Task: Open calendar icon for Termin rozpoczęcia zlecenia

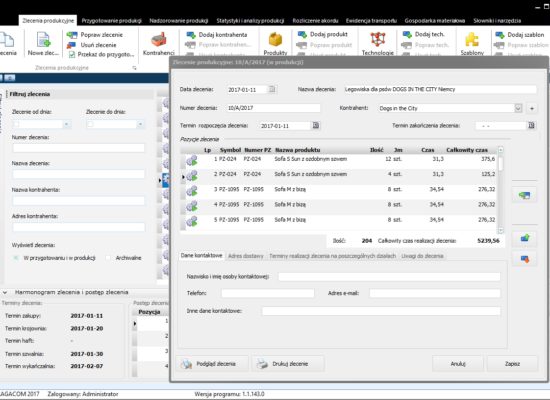Action: 316,126
